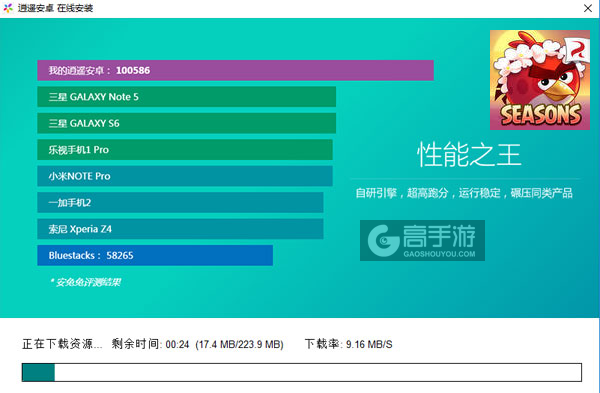Click the download progress bar filled portion
Image resolution: width=600 pixels, height=393 pixels.
click(38, 372)
